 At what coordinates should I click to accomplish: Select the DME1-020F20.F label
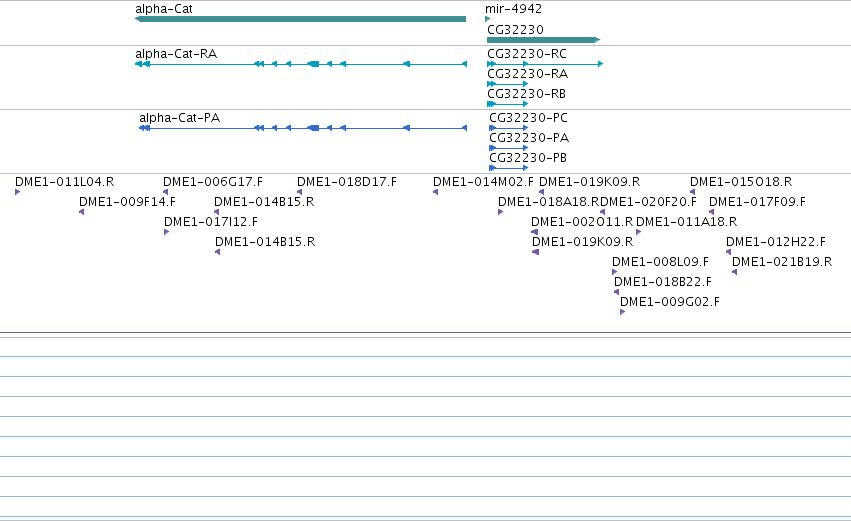pos(649,202)
